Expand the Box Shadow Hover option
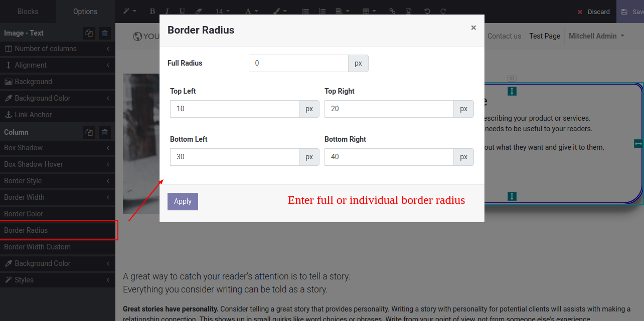 tap(58, 164)
